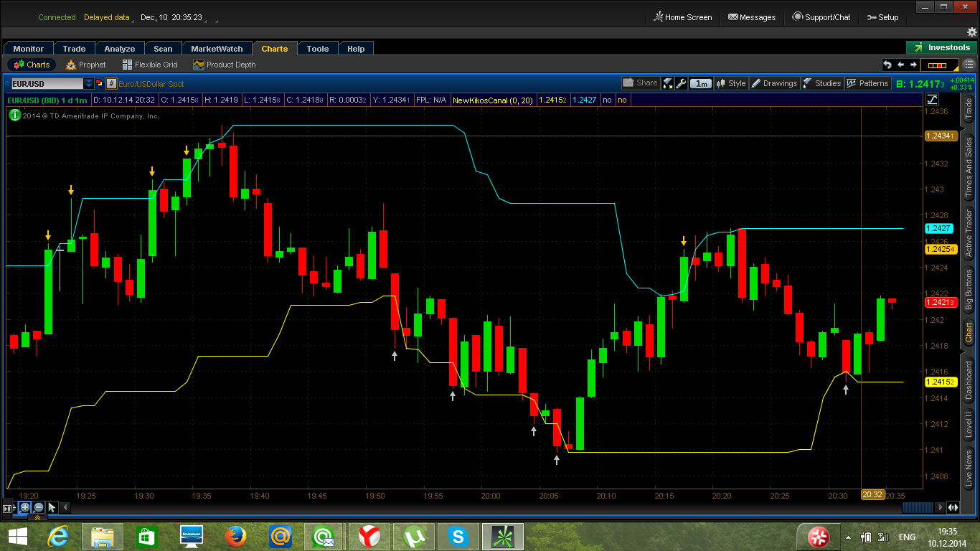Expand the Style dropdown

tap(731, 83)
